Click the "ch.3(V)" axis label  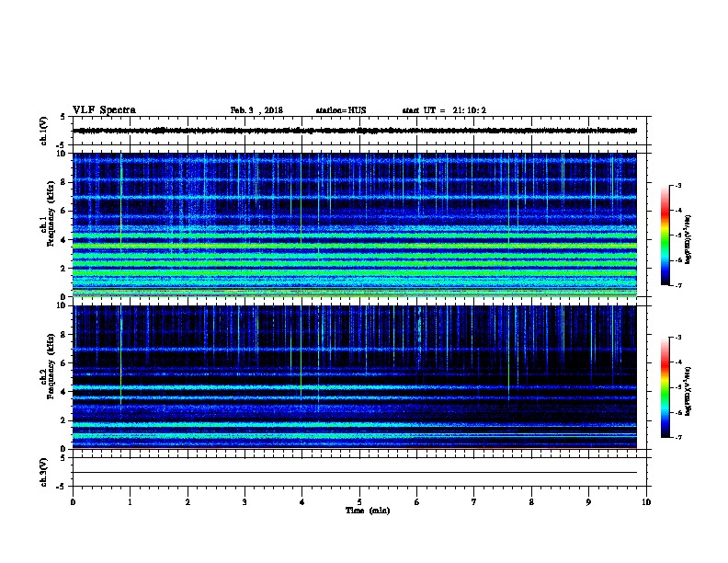[x=44, y=472]
